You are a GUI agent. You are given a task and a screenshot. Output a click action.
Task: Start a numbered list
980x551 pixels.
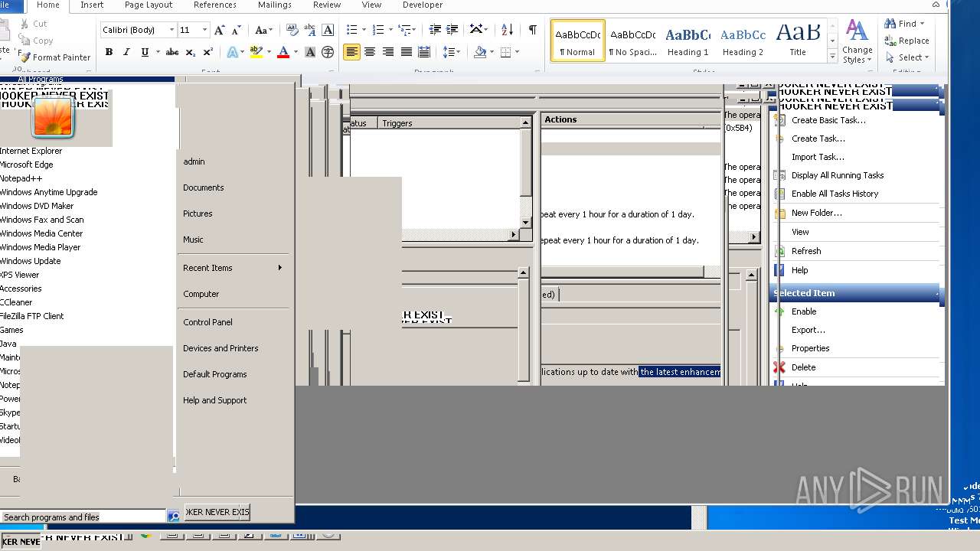tap(377, 30)
